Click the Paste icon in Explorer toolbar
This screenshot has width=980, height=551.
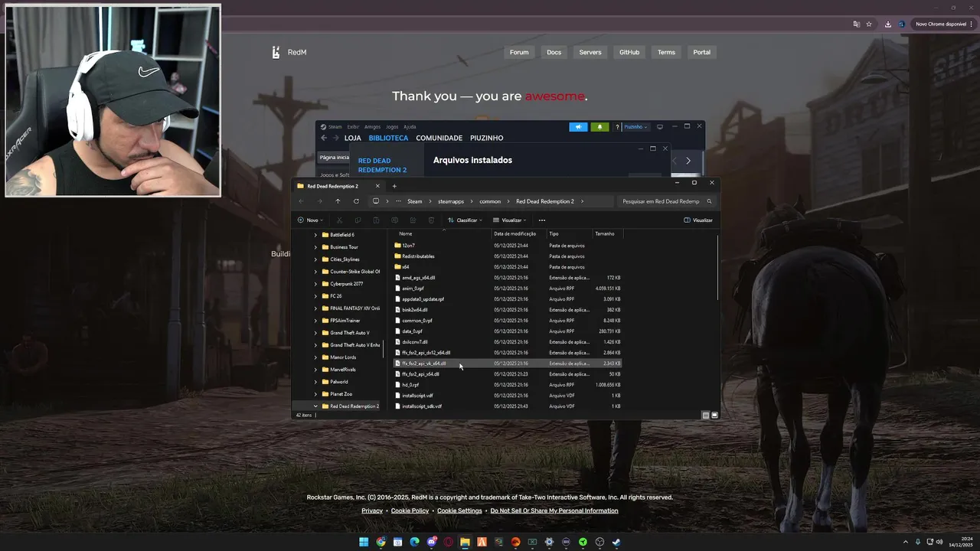click(376, 220)
